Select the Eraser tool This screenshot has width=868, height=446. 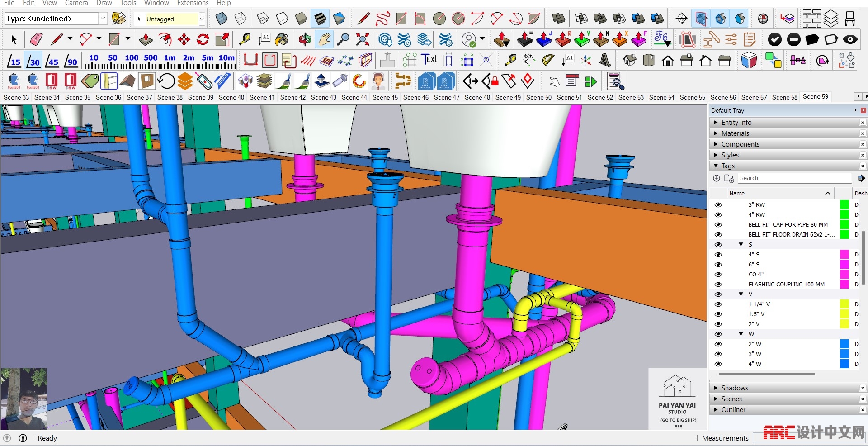pyautogui.click(x=36, y=40)
